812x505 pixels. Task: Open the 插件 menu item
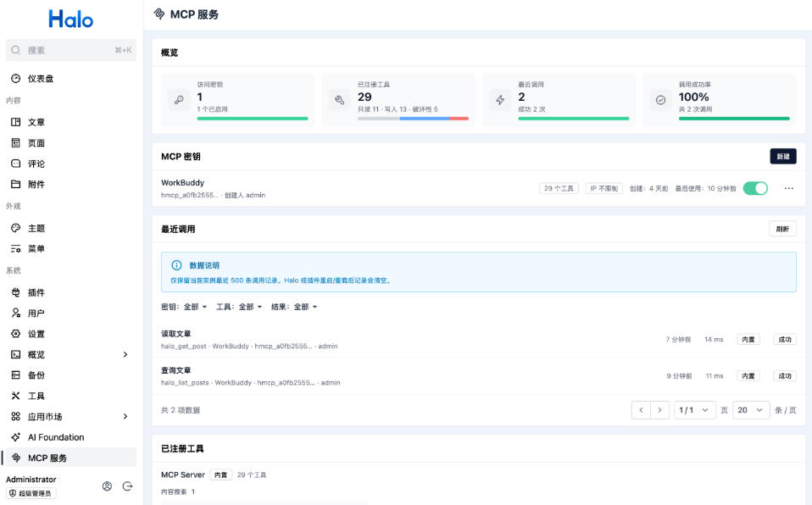pos(71,292)
